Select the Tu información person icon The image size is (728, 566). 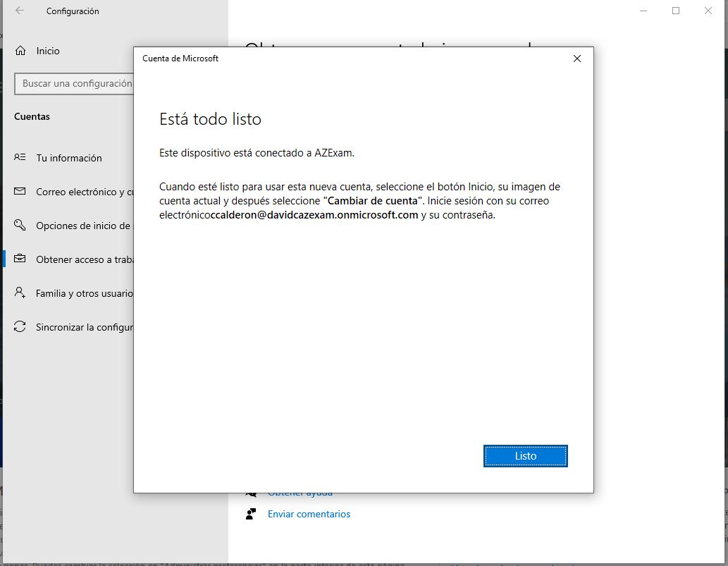tap(20, 157)
